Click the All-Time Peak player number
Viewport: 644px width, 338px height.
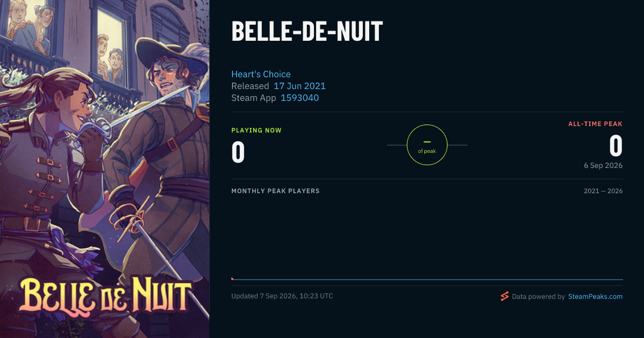pos(616,145)
